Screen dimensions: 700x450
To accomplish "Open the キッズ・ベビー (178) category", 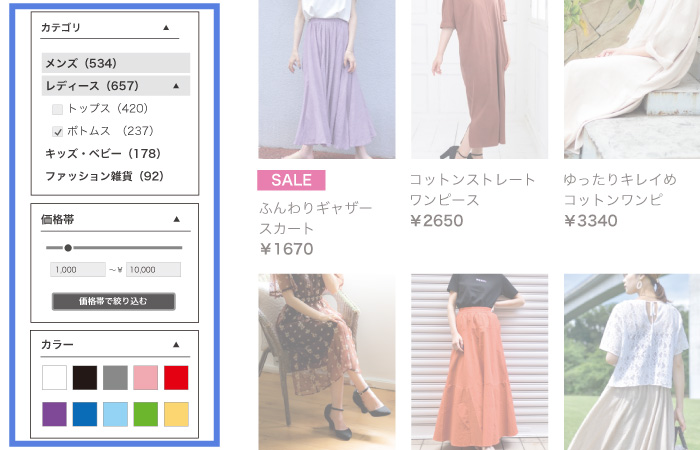I will pos(103,154).
